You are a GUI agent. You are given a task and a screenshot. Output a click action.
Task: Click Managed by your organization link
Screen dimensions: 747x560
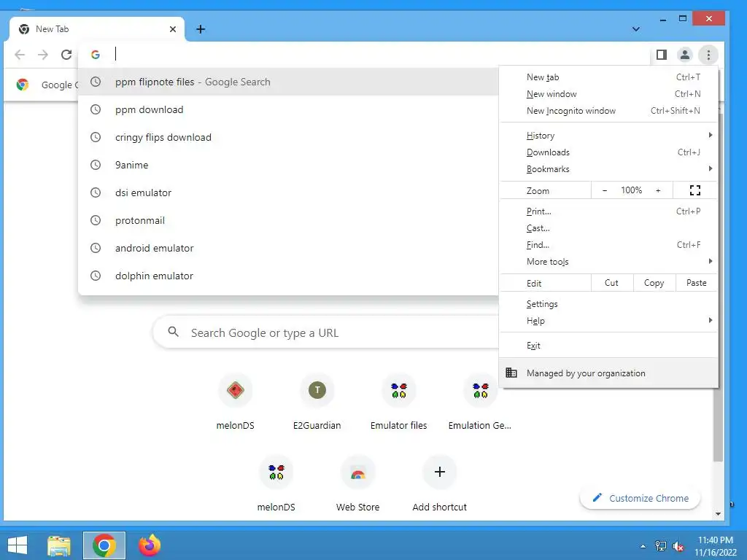coord(609,373)
